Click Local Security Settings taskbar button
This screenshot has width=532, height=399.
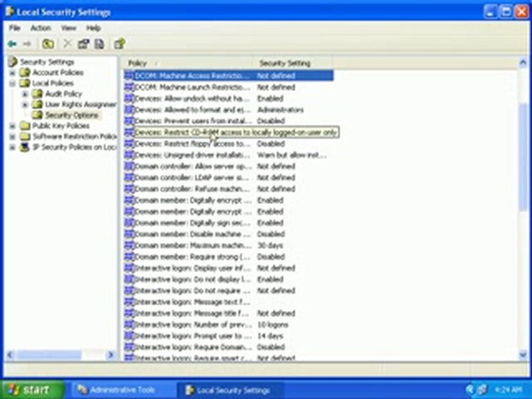231,390
